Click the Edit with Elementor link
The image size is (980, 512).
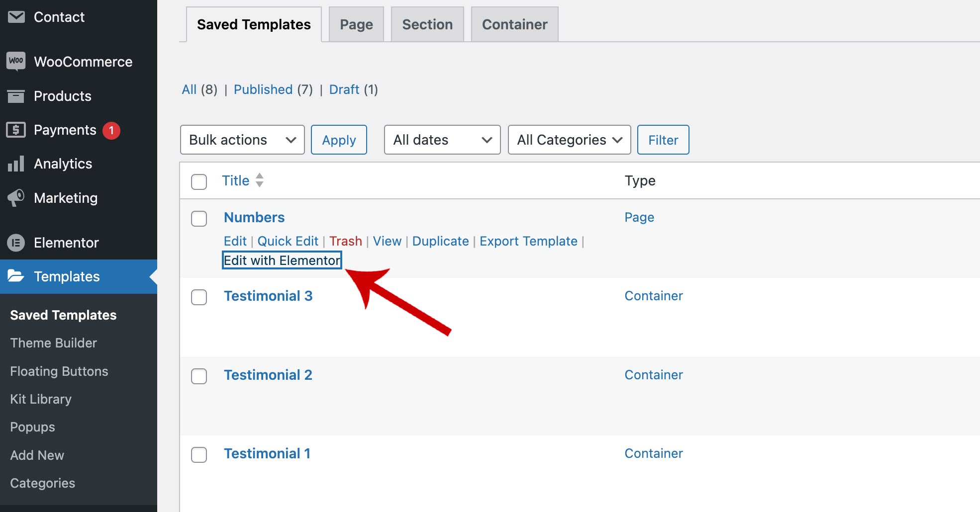(282, 260)
